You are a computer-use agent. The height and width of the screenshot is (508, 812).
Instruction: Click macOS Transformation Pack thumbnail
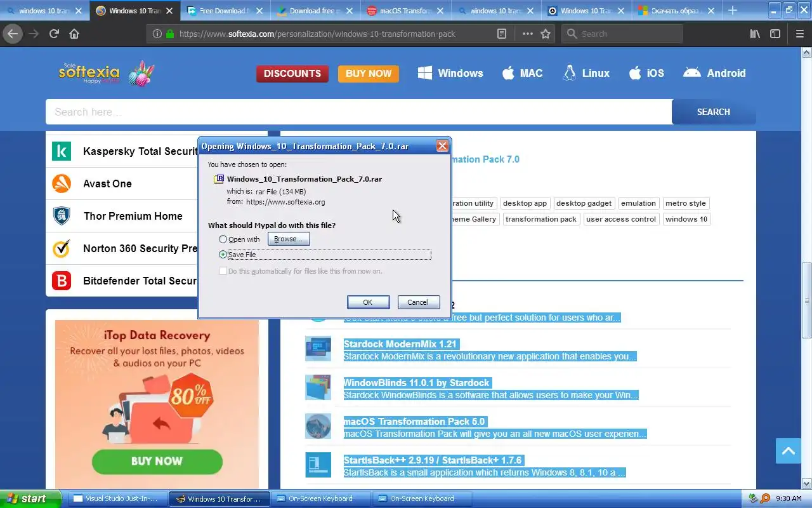(318, 426)
